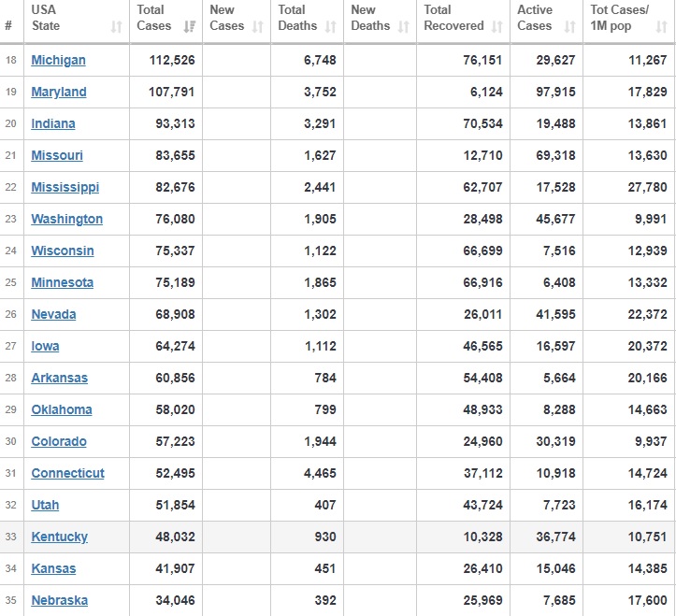Open the Connecticut state link
Image resolution: width=676 pixels, height=616 pixels.
68,473
